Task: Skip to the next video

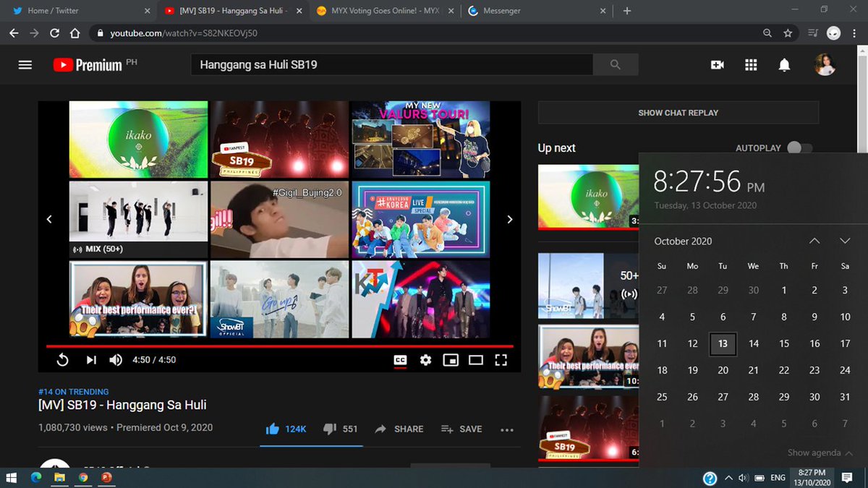Action: pos(91,359)
